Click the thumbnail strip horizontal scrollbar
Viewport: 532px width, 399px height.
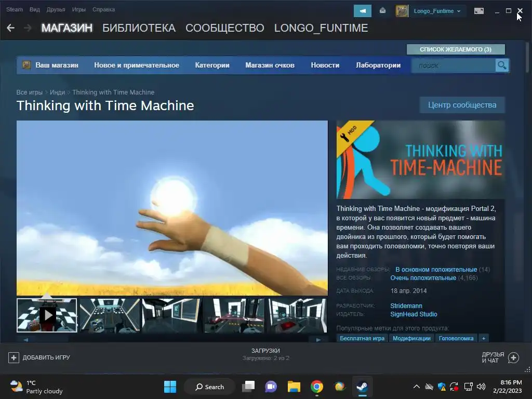172,339
